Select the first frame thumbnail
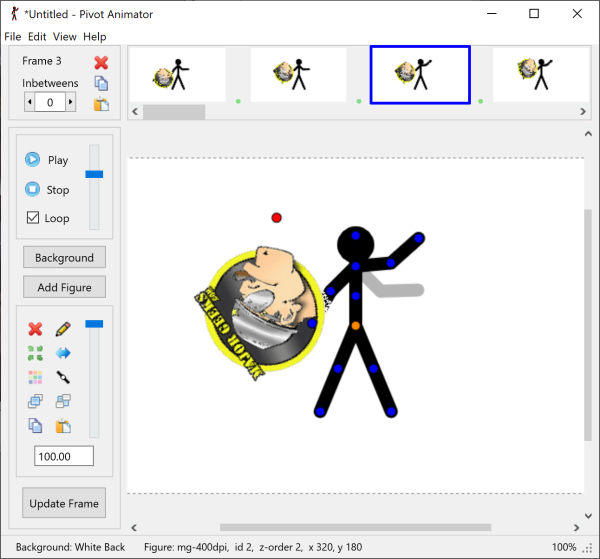Image resolution: width=600 pixels, height=559 pixels. click(x=178, y=75)
